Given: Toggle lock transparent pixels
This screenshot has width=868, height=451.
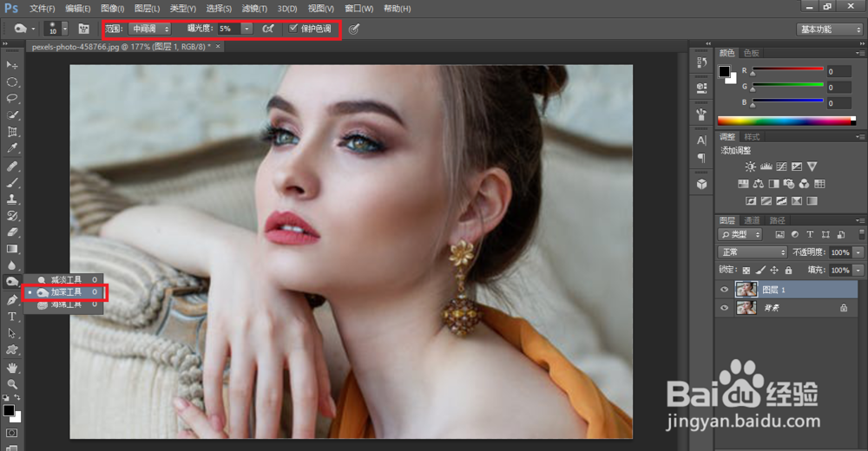Looking at the screenshot, I should click(x=746, y=270).
